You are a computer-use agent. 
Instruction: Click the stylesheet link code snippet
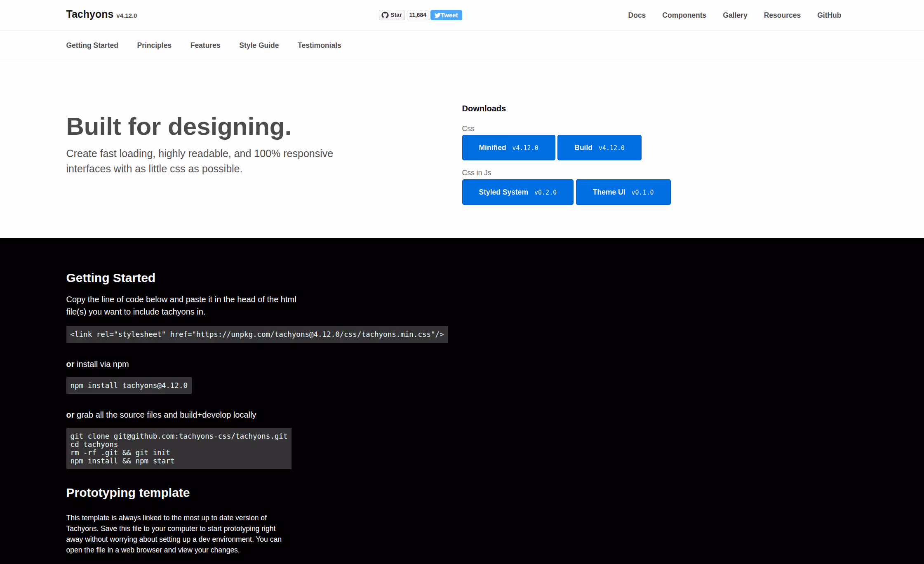257,334
